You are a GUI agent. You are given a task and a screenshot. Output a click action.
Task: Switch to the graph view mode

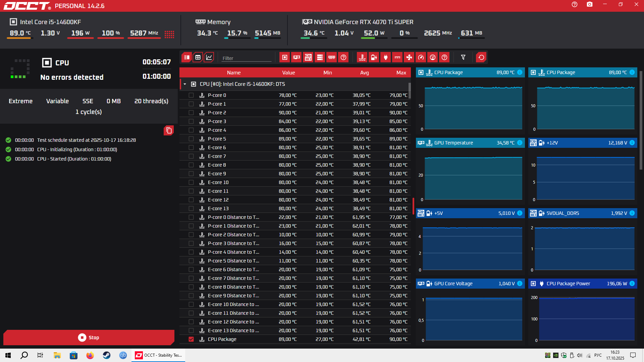point(209,57)
